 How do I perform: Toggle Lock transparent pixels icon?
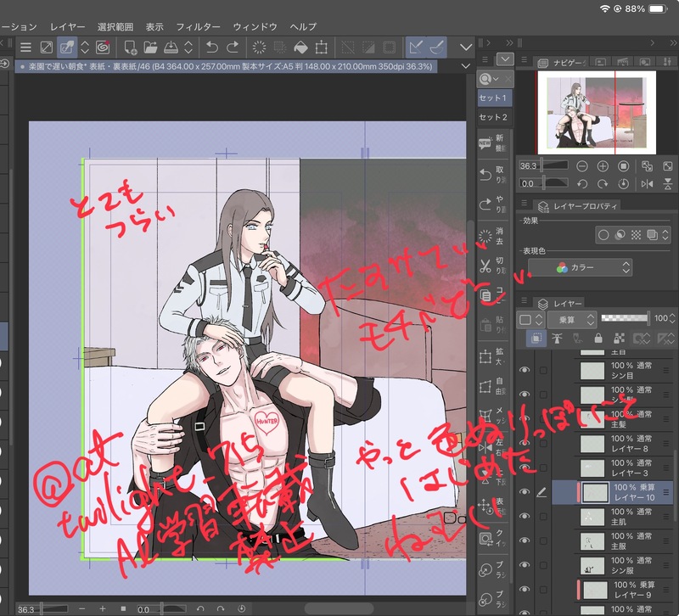[x=619, y=338]
